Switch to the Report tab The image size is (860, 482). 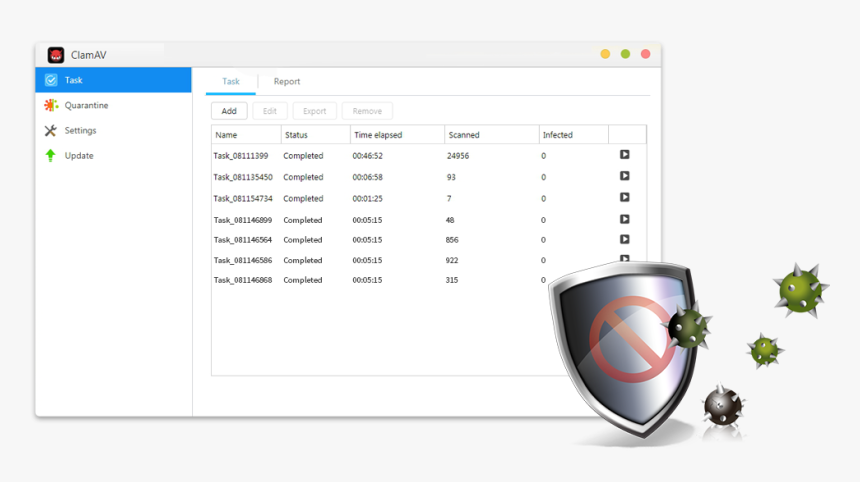click(287, 82)
